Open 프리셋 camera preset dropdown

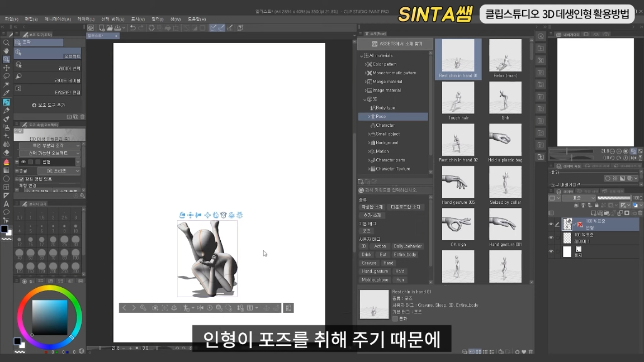click(x=59, y=171)
